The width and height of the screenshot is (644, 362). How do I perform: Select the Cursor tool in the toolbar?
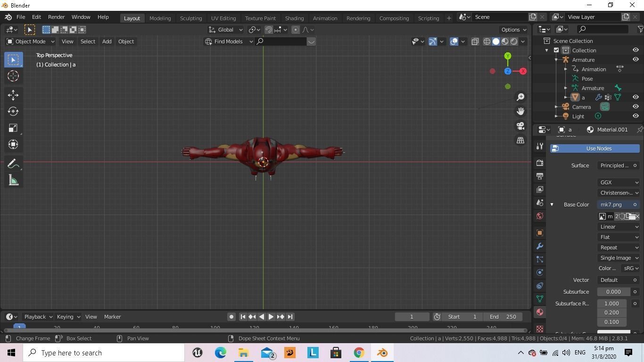point(13,76)
